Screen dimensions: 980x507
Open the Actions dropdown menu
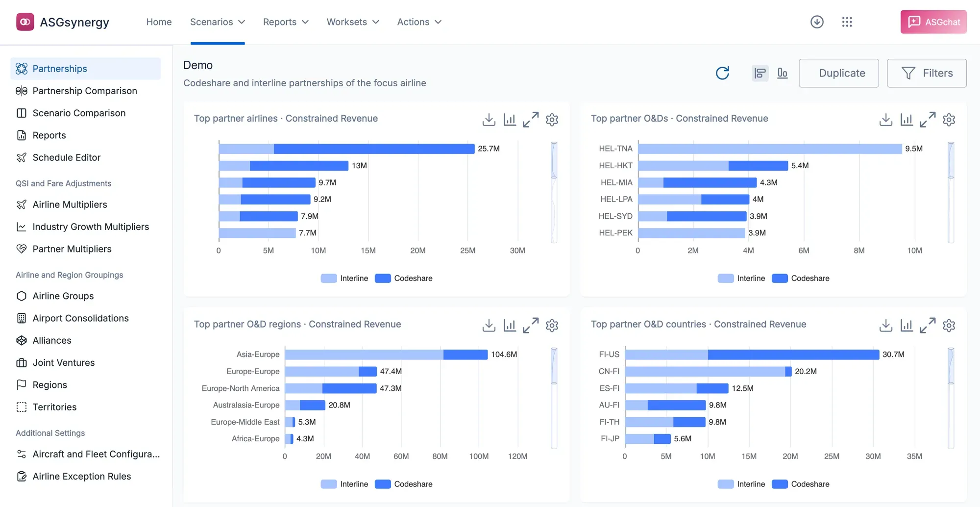point(419,22)
